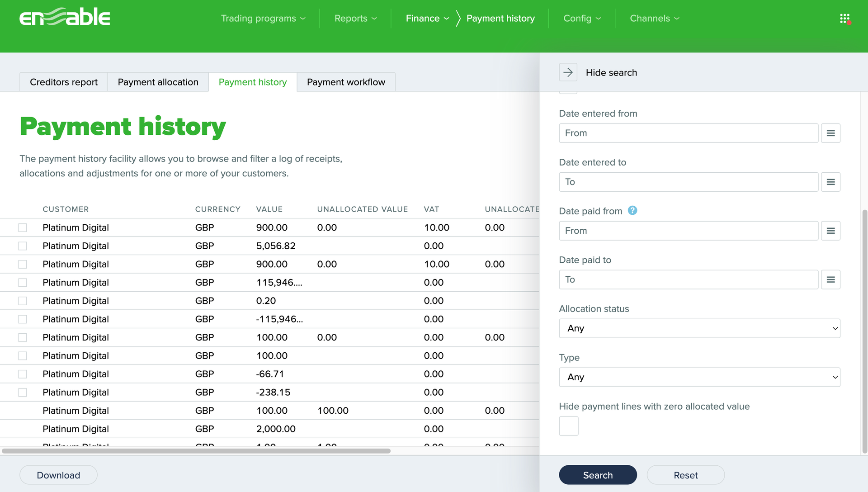Screen dimensions: 868x492
Task: Open Date entered to calendar picker icon
Action: pyautogui.click(x=830, y=182)
